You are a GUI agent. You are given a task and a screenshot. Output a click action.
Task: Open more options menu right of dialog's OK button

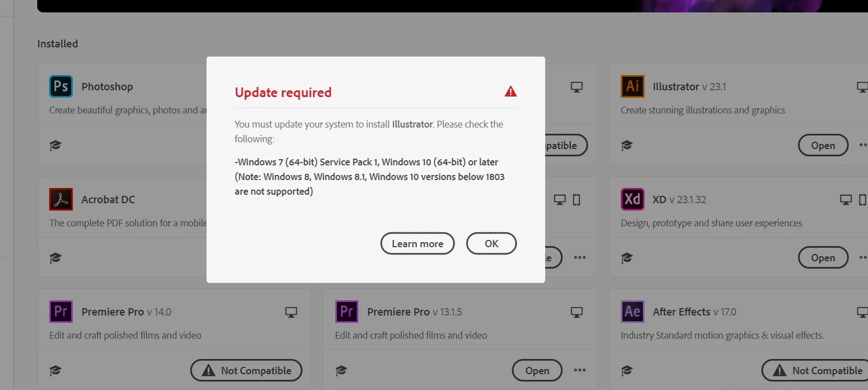click(x=580, y=257)
